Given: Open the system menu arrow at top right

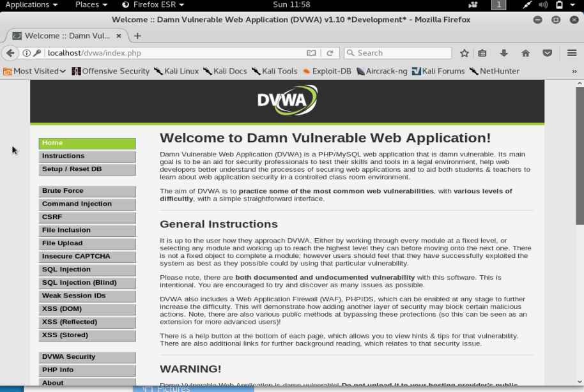Looking at the screenshot, I should [572, 5].
